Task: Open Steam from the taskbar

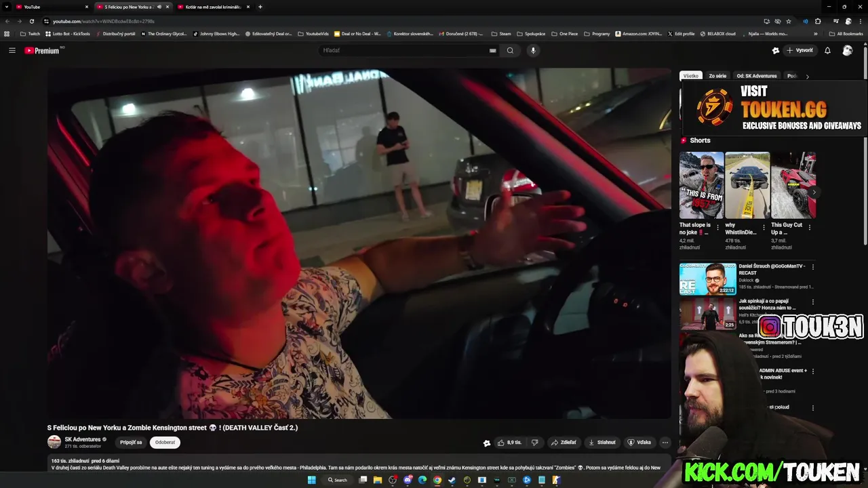Action: [452, 480]
